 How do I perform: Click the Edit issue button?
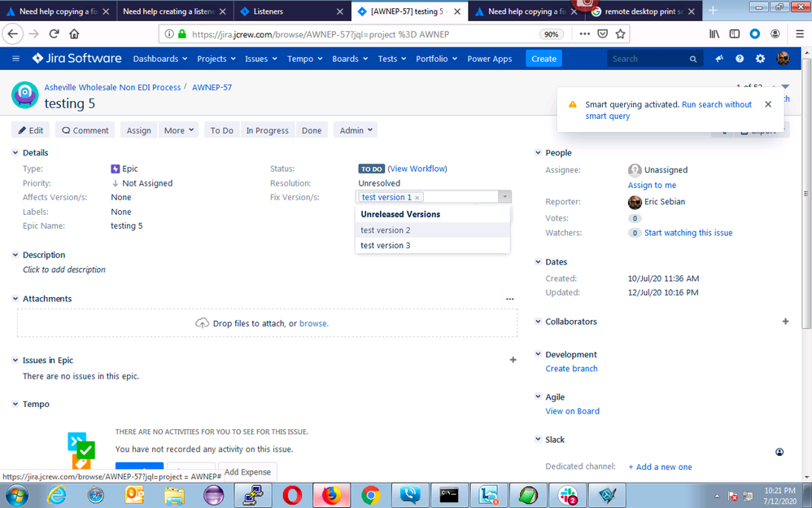click(31, 130)
